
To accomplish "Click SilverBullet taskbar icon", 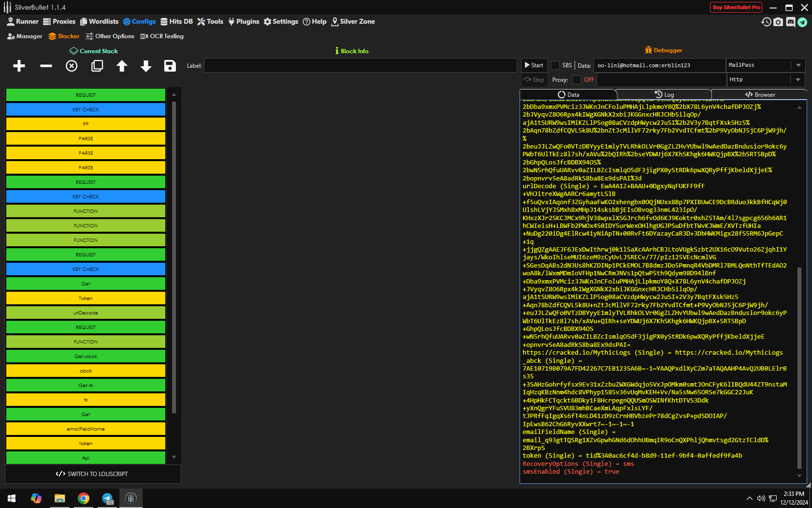I will coord(131,498).
